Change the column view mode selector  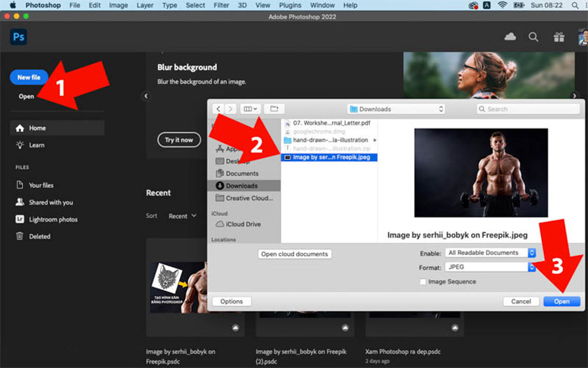coord(250,109)
